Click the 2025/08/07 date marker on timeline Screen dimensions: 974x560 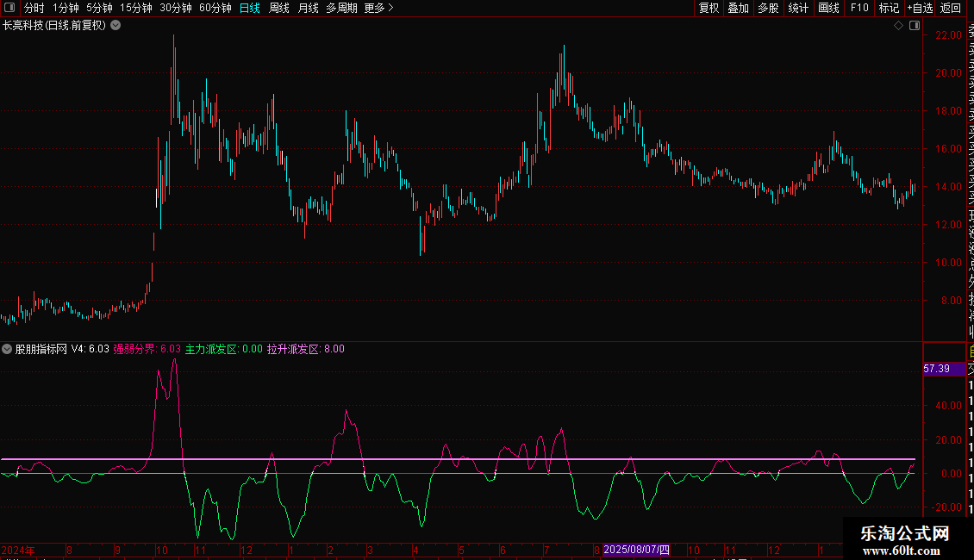636,549
